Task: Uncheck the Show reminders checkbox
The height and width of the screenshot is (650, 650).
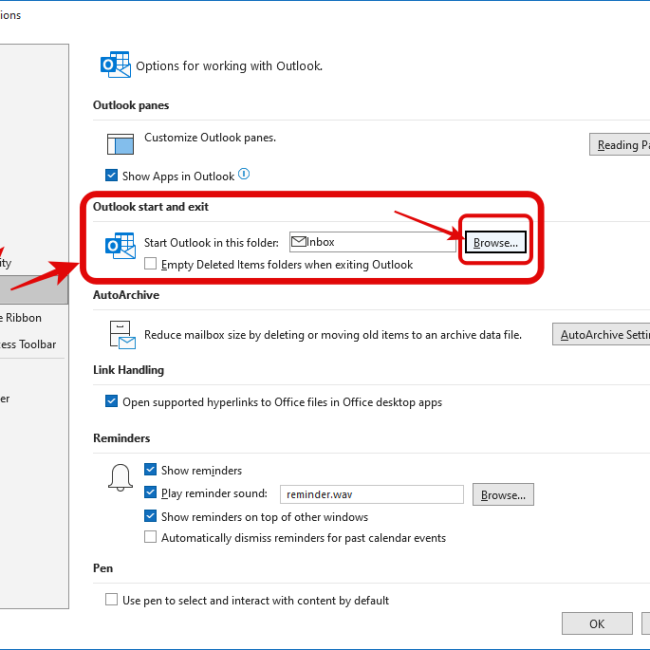Action: coord(150,469)
